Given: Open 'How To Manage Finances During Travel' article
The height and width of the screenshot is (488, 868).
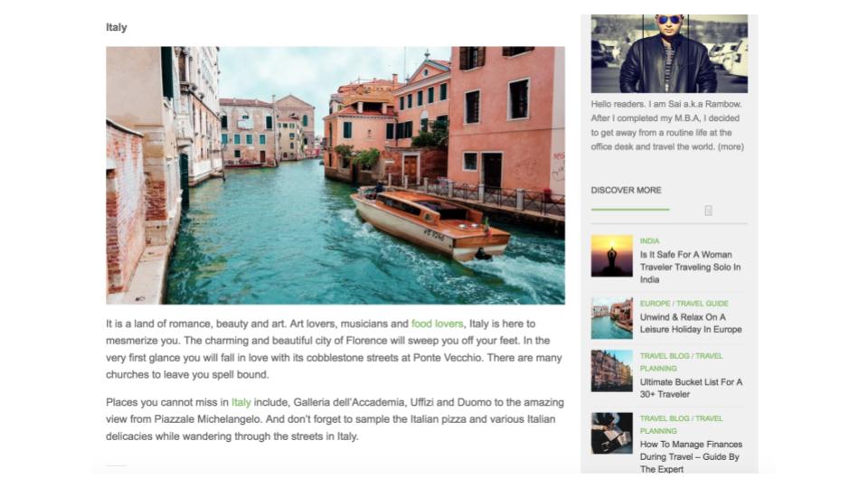Looking at the screenshot, I should tap(691, 456).
